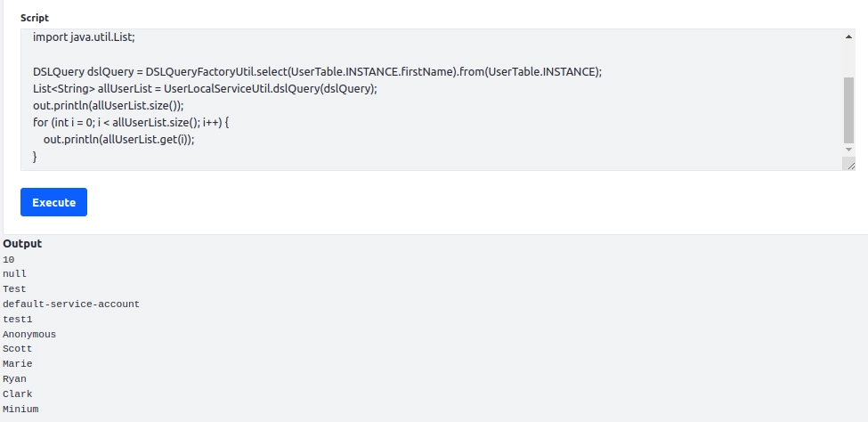Click the null output line
The image size is (868, 422).
(x=14, y=274)
